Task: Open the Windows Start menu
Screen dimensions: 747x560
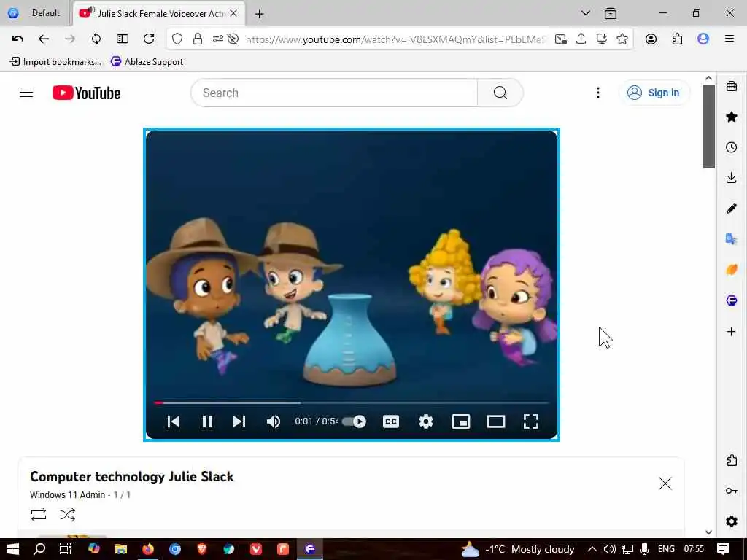Action: click(x=13, y=549)
